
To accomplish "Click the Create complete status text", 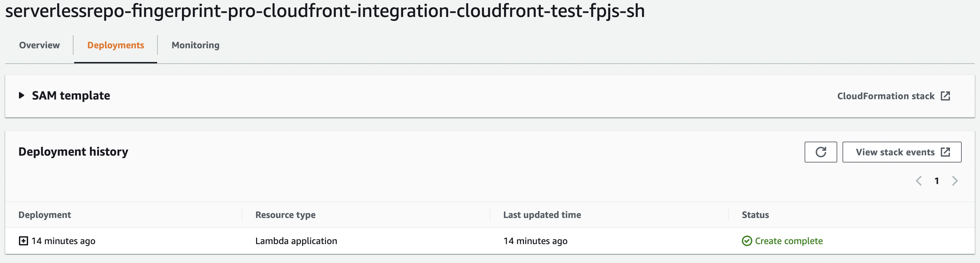I will [789, 241].
